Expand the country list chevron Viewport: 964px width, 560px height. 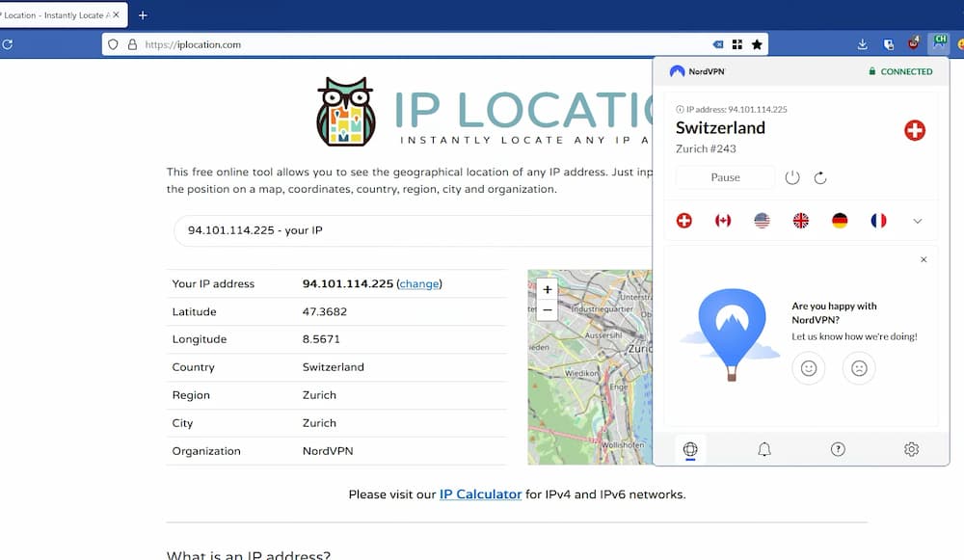(x=918, y=222)
